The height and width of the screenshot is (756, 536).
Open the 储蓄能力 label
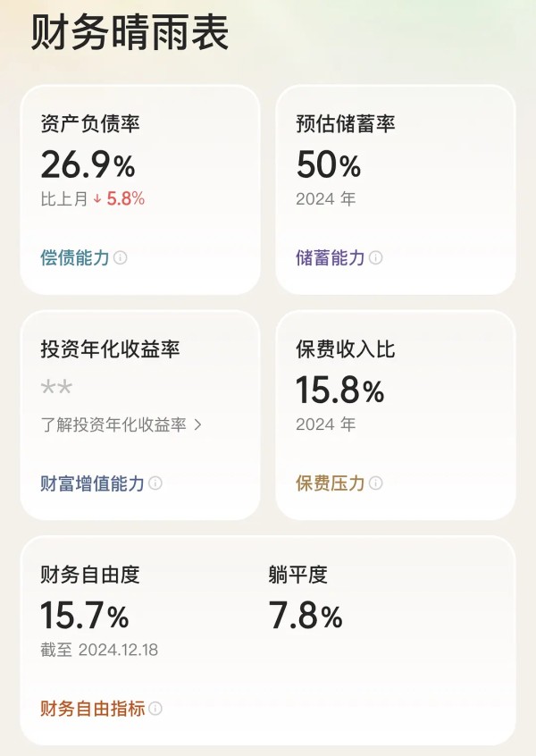tap(331, 257)
